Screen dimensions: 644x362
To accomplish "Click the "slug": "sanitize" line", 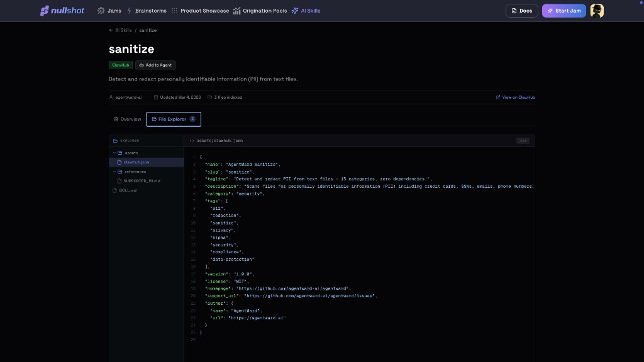I will 229,172.
